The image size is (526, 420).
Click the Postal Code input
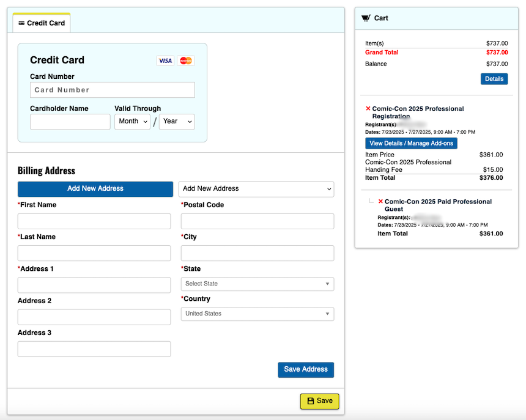257,221
